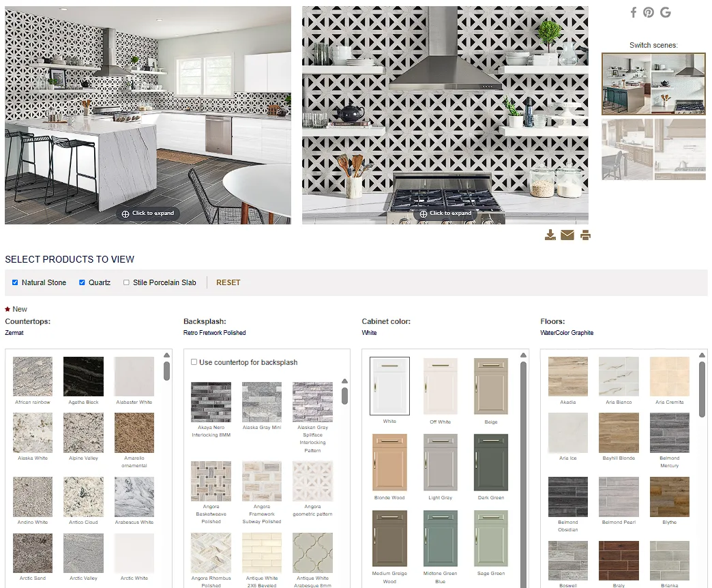Select Angora Framework Subway backsplash
The image size is (712, 588).
(x=262, y=482)
